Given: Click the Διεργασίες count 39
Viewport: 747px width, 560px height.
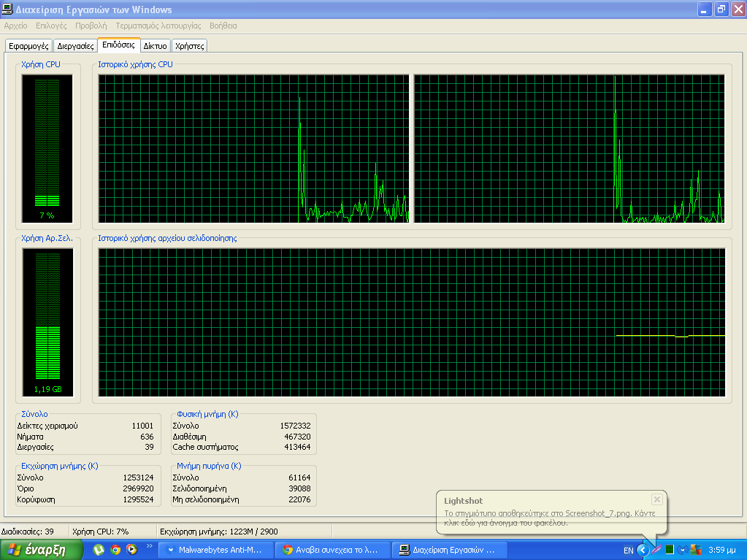Looking at the screenshot, I should click(x=149, y=447).
